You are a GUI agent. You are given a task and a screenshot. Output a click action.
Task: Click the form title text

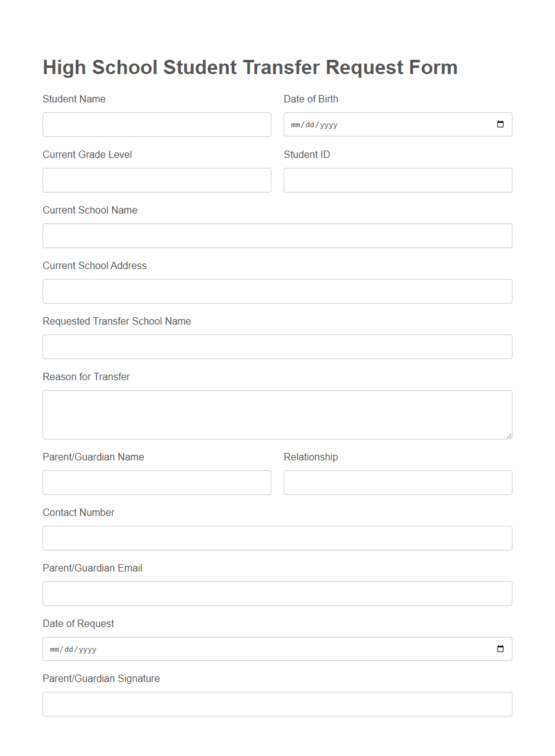250,67
